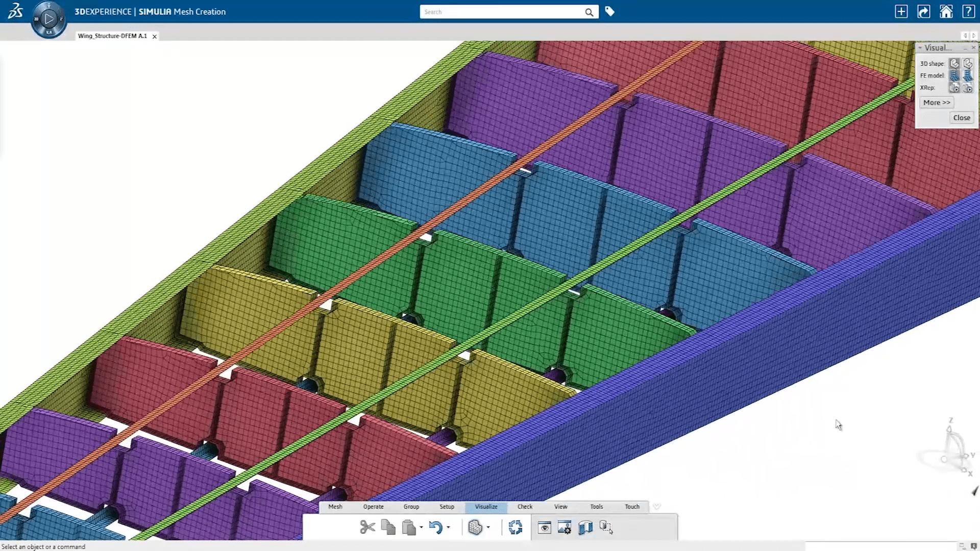980x551 pixels.
Task: Toggle the first XRep display button
Action: [x=954, y=88]
